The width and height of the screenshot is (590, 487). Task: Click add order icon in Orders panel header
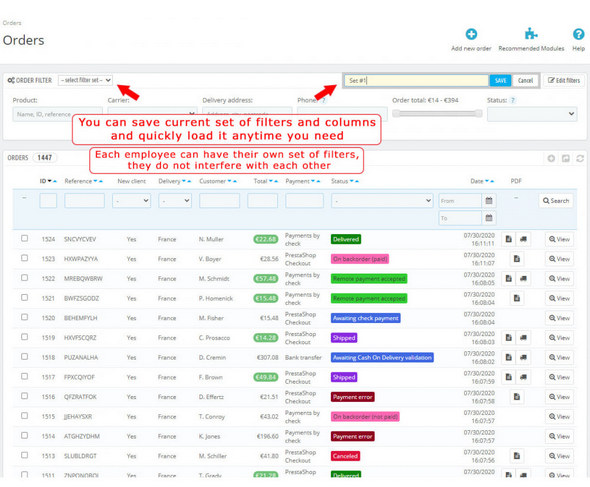tap(551, 158)
